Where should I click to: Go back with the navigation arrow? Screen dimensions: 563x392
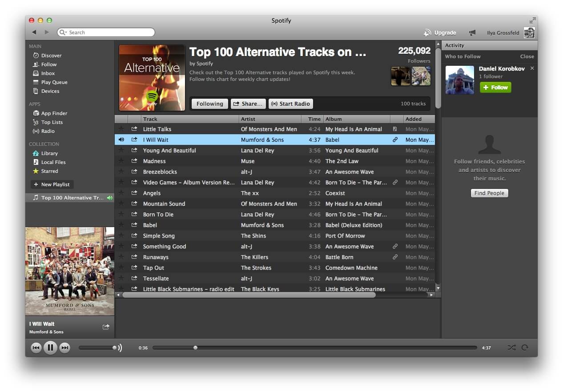34,32
